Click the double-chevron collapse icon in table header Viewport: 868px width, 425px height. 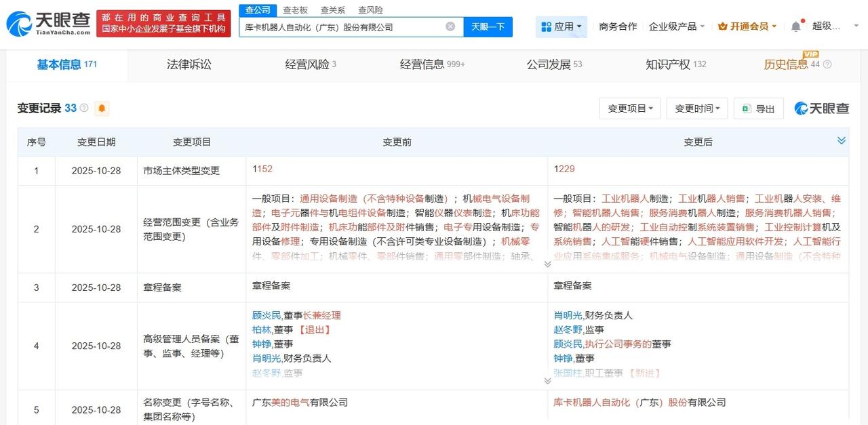[842, 141]
